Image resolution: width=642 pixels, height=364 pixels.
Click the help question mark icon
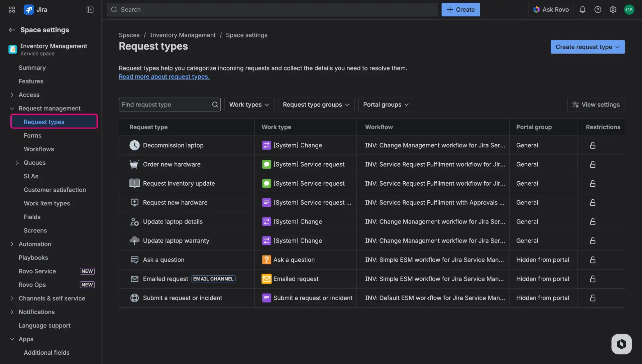(x=598, y=9)
